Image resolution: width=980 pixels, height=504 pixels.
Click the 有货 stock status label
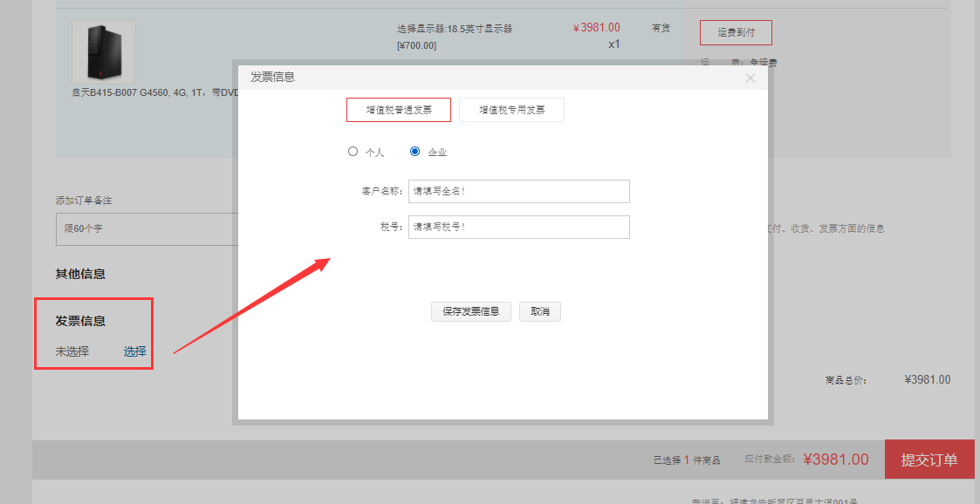pyautogui.click(x=661, y=27)
